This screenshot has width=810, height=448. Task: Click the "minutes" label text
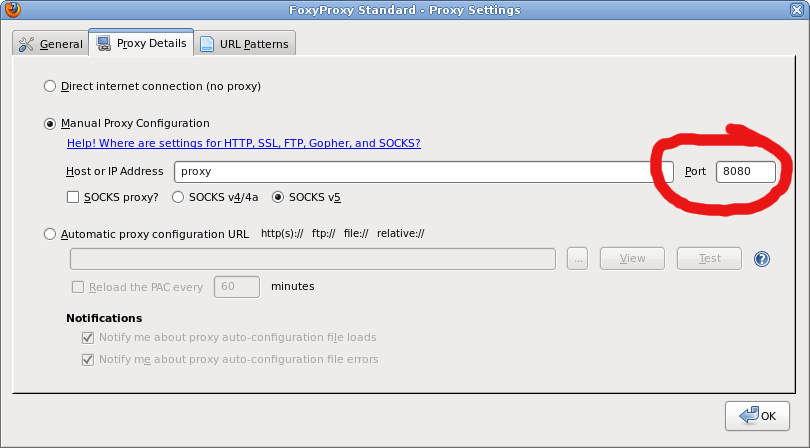[x=293, y=286]
